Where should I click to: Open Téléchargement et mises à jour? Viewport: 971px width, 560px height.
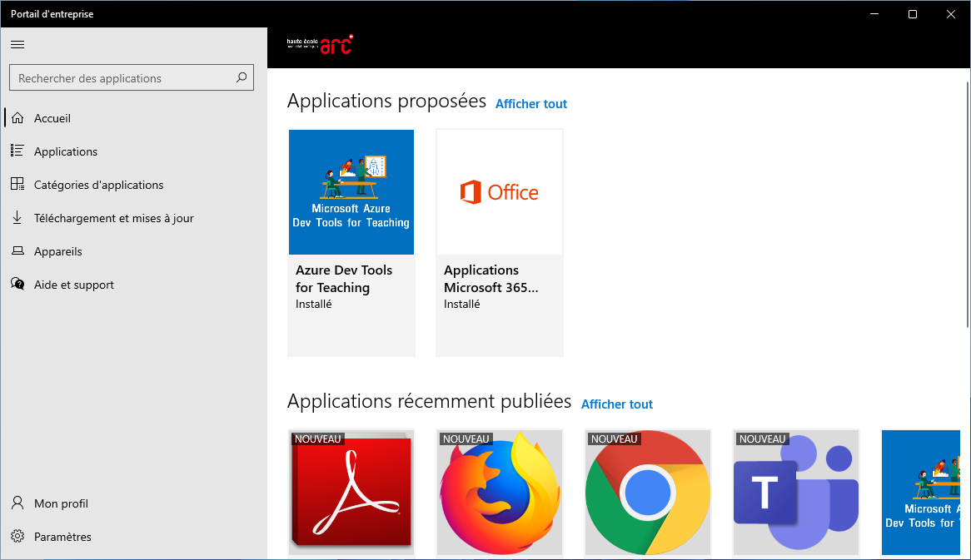point(134,219)
